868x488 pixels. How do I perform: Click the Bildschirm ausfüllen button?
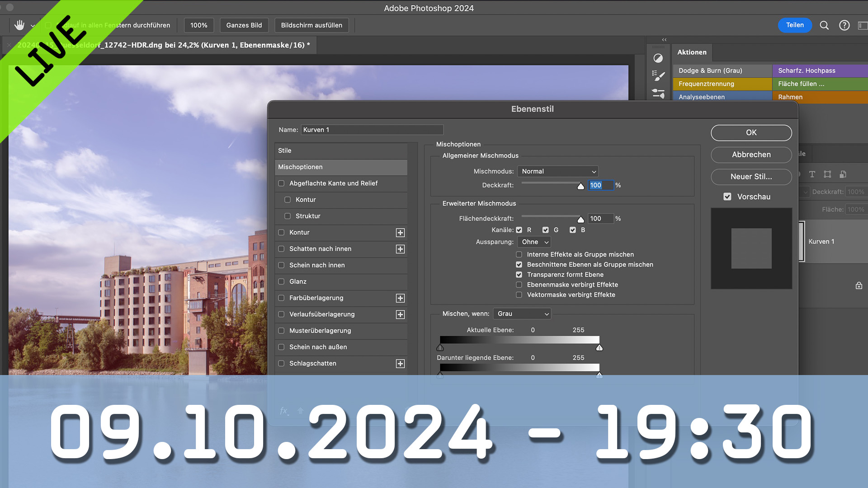point(311,25)
